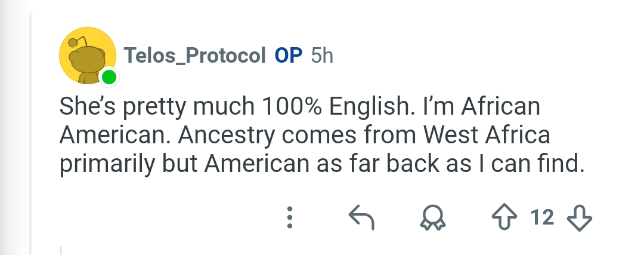Tap the word English in the comment
Viewport: 644px width, 255px height.
pyautogui.click(x=369, y=106)
